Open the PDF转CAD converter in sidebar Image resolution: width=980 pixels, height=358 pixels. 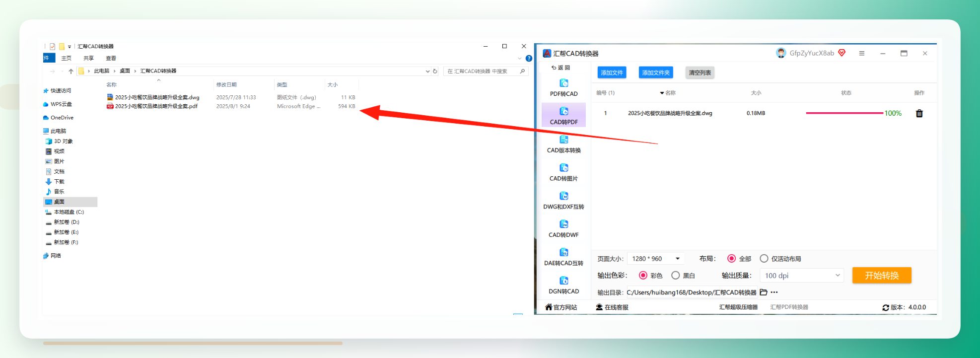coord(563,87)
